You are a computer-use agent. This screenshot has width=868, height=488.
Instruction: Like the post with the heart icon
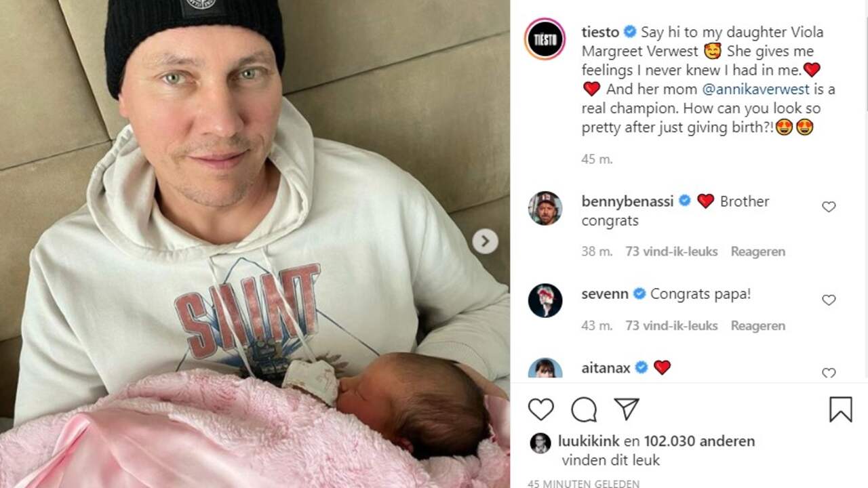pyautogui.click(x=540, y=409)
